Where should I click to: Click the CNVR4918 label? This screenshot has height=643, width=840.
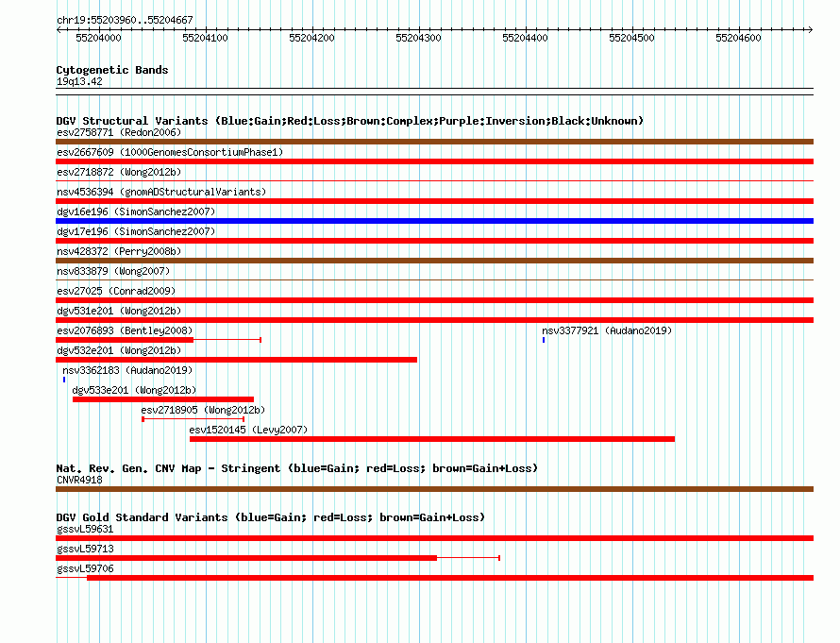(x=79, y=480)
